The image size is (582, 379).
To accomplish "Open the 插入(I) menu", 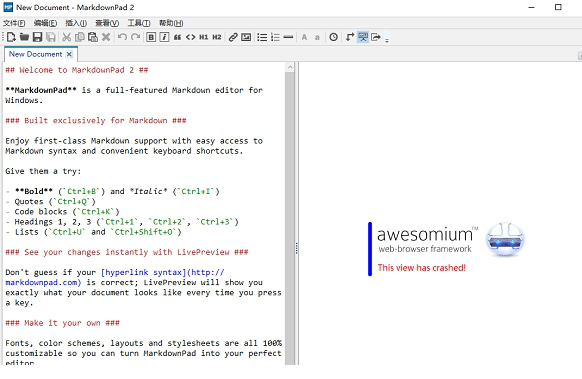I will (x=76, y=23).
